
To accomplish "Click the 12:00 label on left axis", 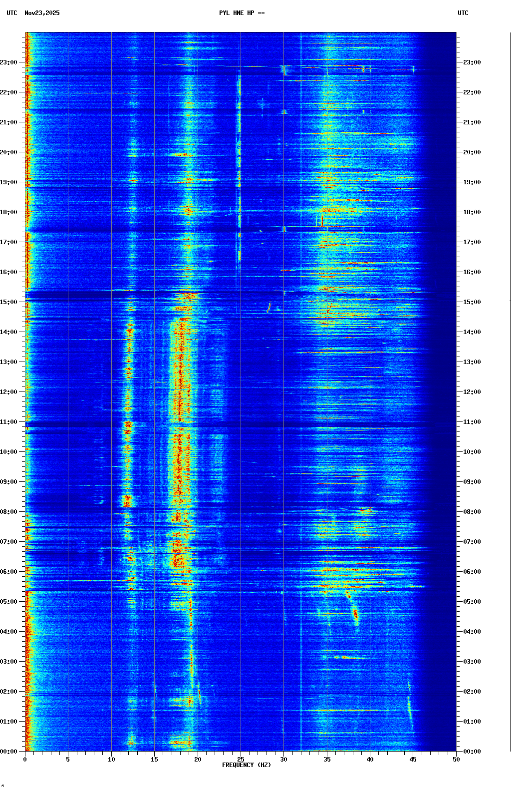I will [9, 392].
